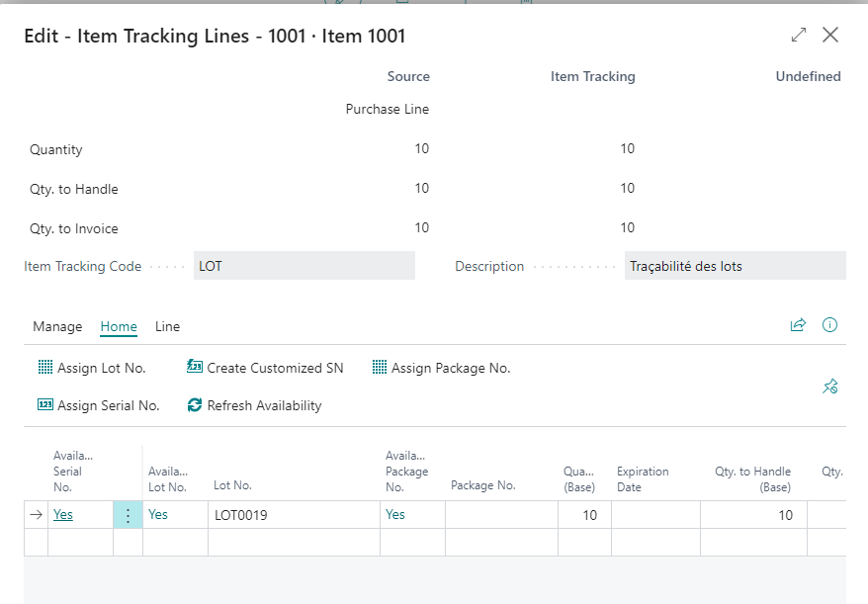Click the Quantity (Base) cell showing 10

pos(584,515)
